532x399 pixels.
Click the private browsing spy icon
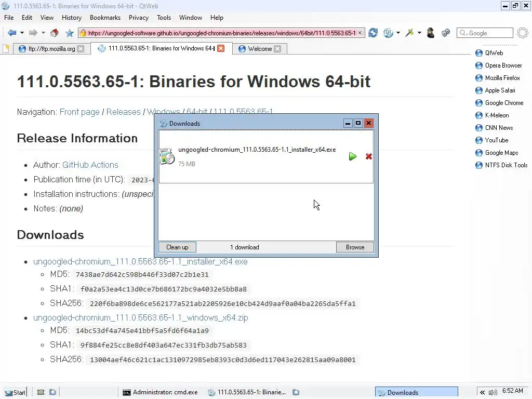431,33
